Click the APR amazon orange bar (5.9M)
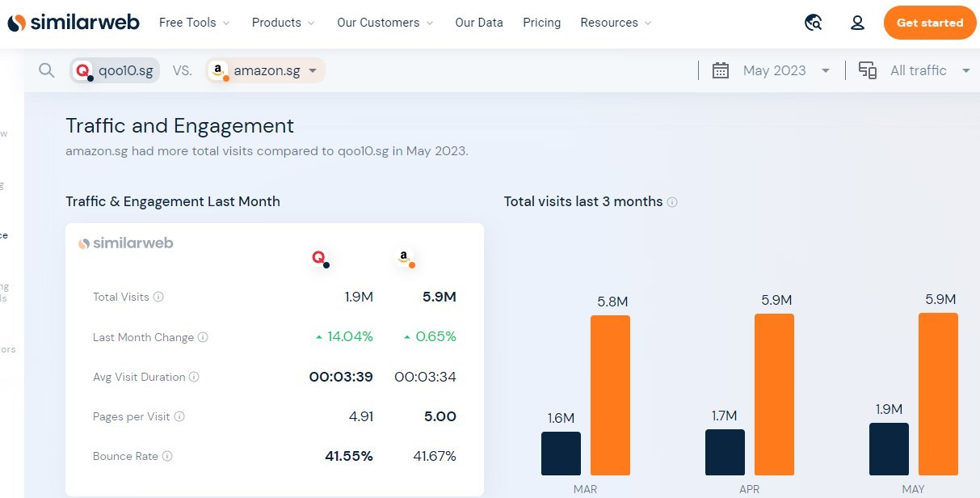This screenshot has height=498, width=980. tap(774, 395)
